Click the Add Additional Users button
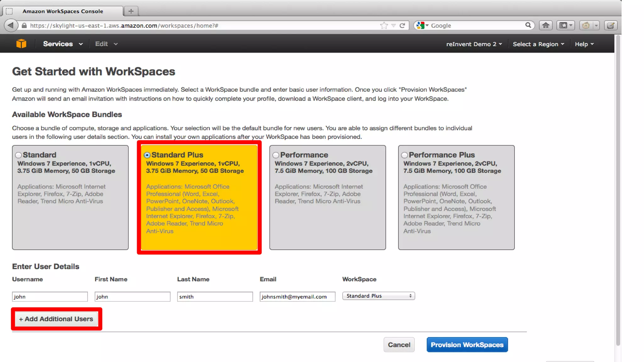644x362 pixels. pyautogui.click(x=56, y=319)
